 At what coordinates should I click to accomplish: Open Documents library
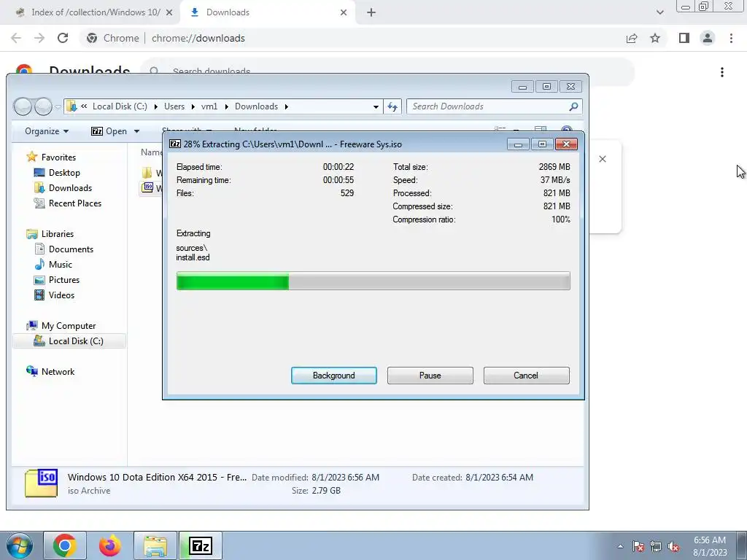71,249
